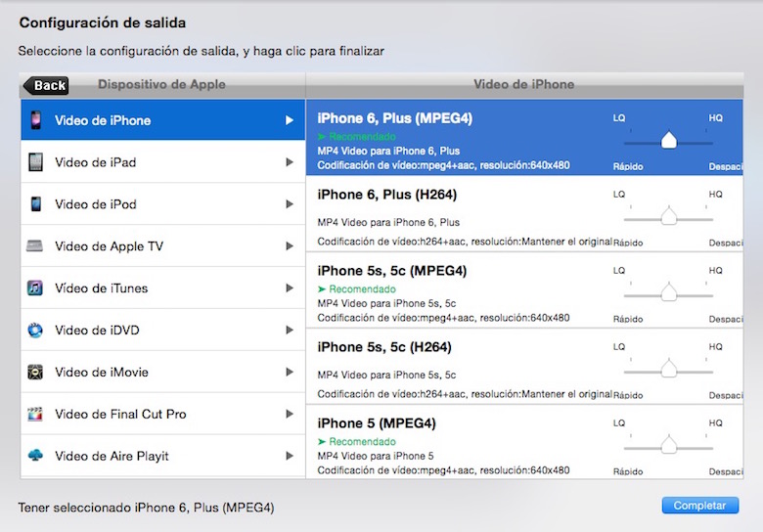
Task: Choose the iPhone 5s, 5c (MPEG4) preset
Action: (524, 289)
